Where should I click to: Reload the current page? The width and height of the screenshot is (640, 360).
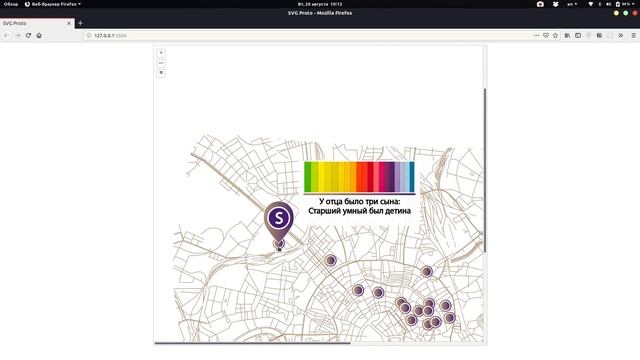coord(28,36)
